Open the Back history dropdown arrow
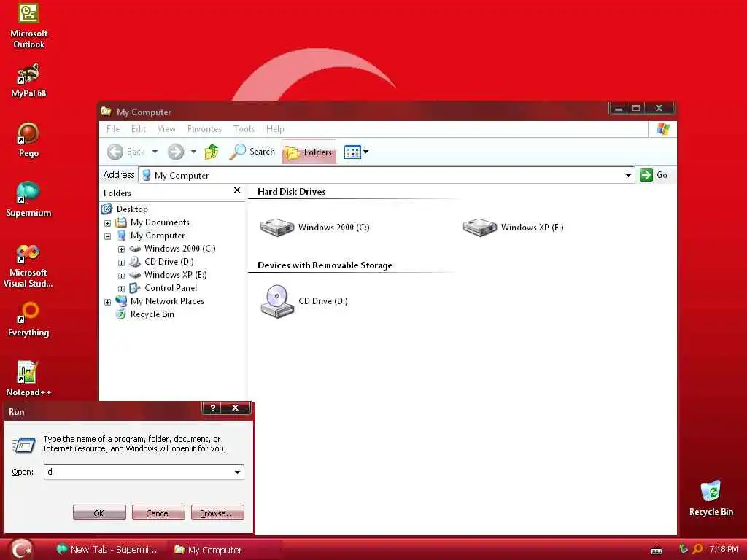 tap(155, 152)
